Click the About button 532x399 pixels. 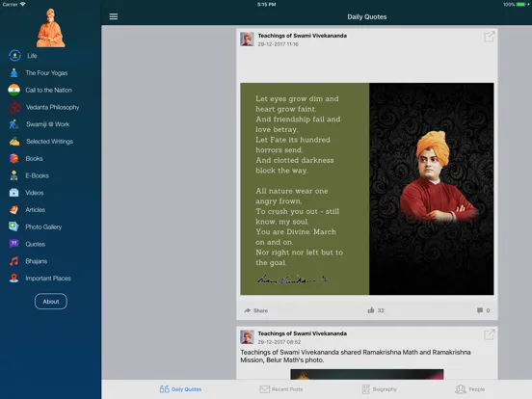(x=51, y=302)
